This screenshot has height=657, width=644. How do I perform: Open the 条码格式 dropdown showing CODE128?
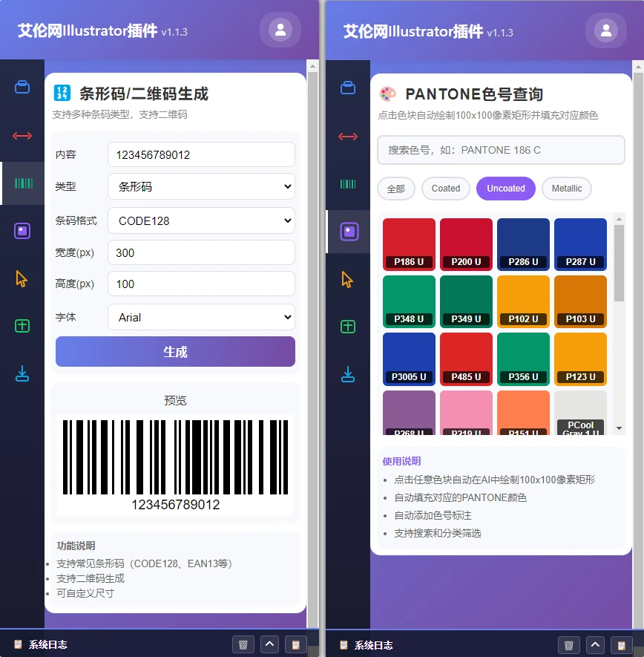click(201, 220)
